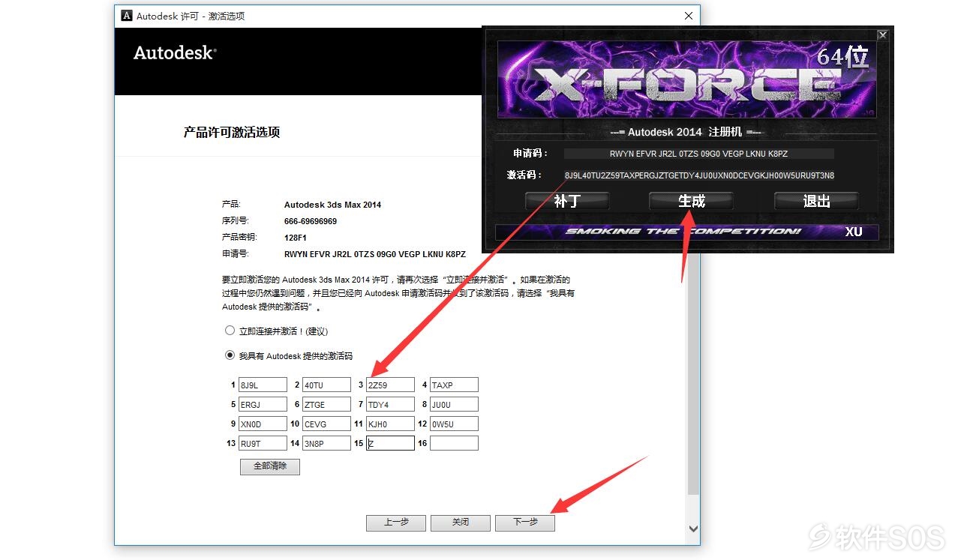Click the 'Autodesk 2014 注册机' title in the keygen

(685, 132)
